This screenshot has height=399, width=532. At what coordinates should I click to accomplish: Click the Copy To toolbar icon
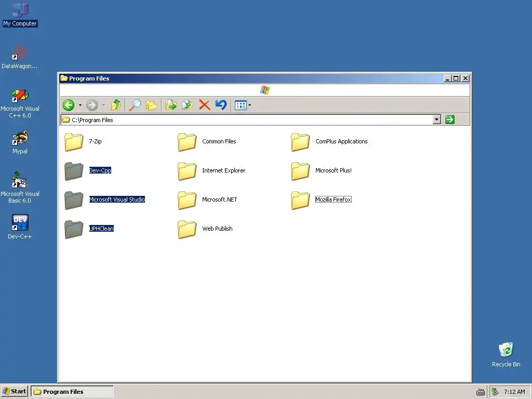187,105
